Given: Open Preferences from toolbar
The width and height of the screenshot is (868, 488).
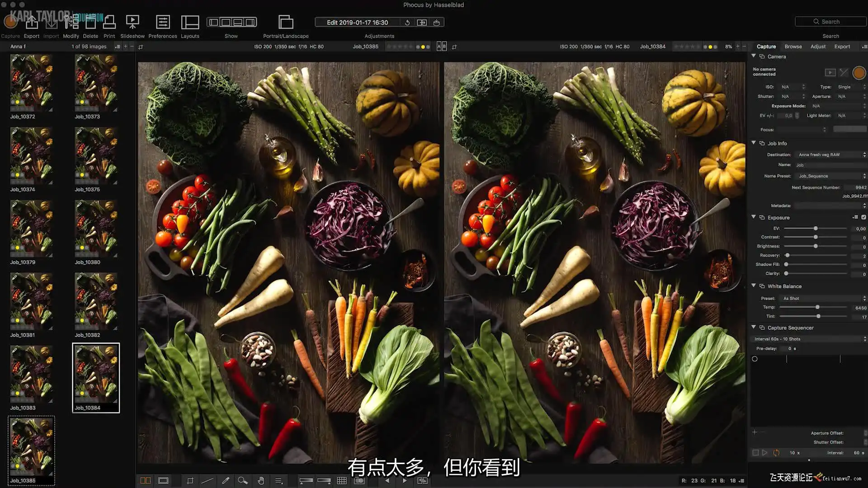Looking at the screenshot, I should (x=163, y=23).
